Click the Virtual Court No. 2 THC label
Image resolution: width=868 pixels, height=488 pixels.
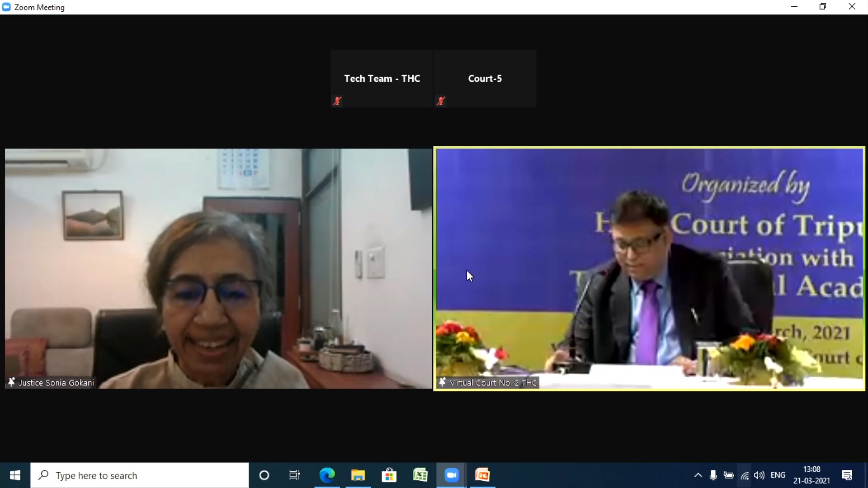493,383
